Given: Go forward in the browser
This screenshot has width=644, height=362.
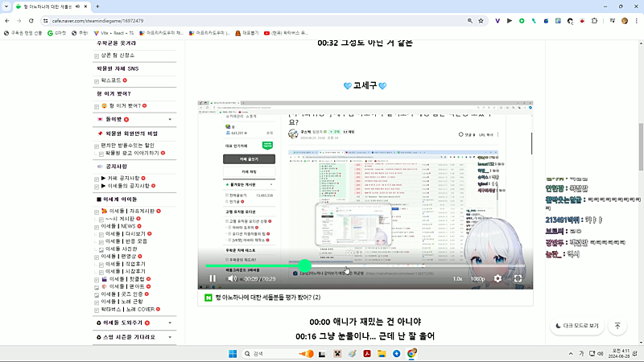Looking at the screenshot, I should (x=19, y=21).
